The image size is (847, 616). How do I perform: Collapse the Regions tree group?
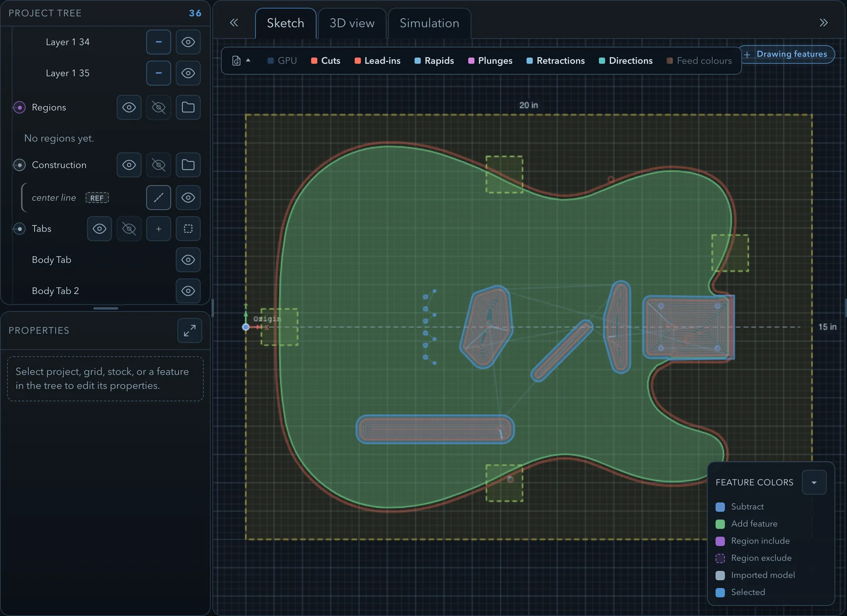coord(19,107)
